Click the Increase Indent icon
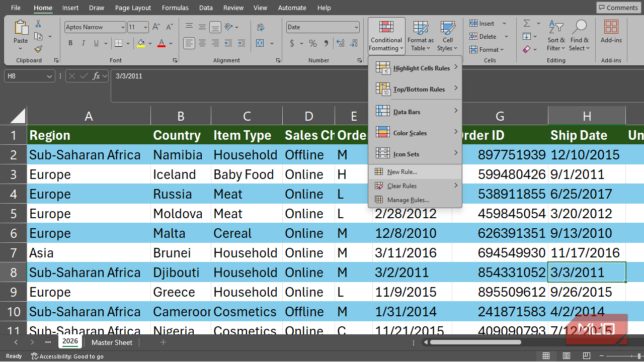The height and width of the screenshot is (362, 644). click(242, 43)
